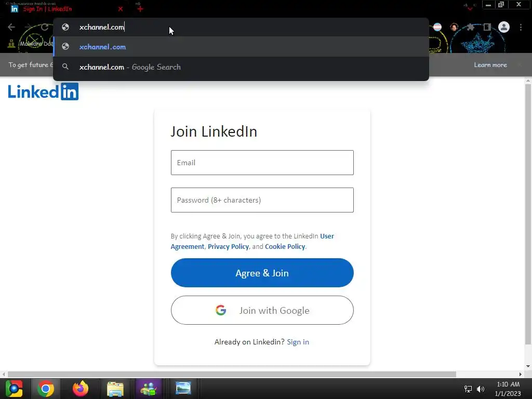Click the Email input field
This screenshot has width=532, height=399.
click(262, 163)
